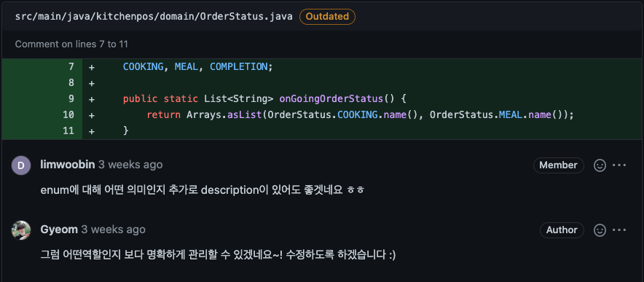Viewport: 644px width, 282px height.
Task: Click onGoingOrderStatus method name
Action: tap(331, 99)
